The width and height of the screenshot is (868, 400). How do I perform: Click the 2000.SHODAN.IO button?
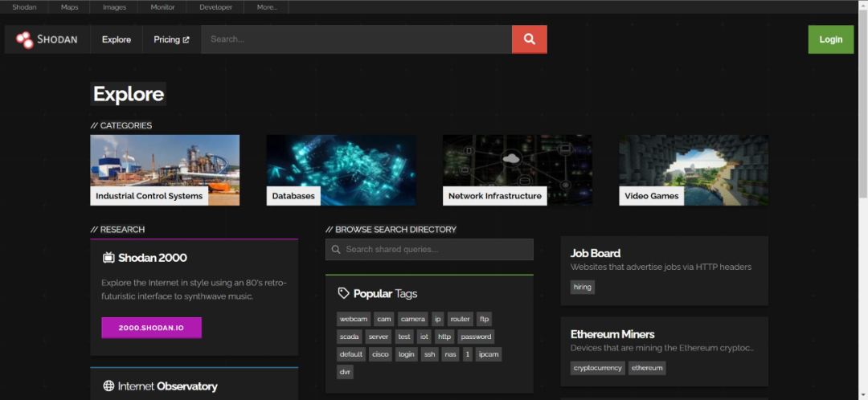151,328
